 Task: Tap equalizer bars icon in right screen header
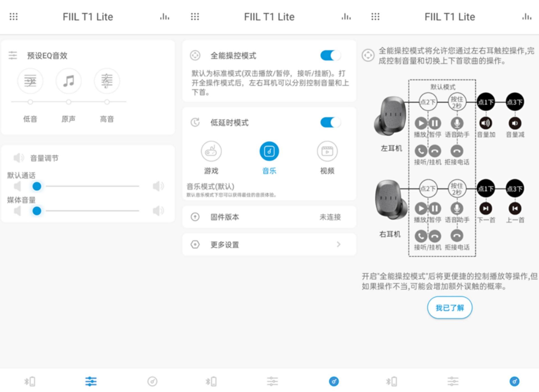point(527,17)
